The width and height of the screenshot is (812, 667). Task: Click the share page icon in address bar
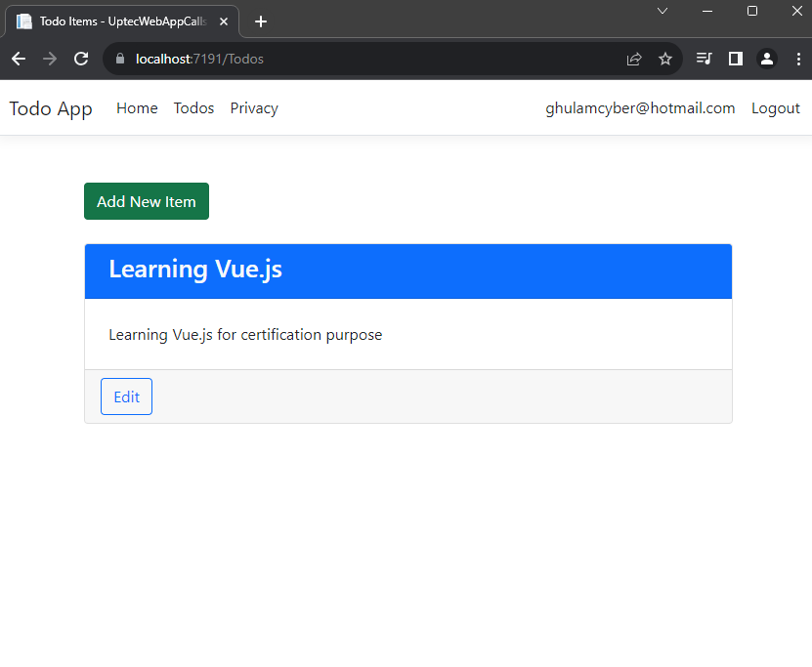(634, 59)
